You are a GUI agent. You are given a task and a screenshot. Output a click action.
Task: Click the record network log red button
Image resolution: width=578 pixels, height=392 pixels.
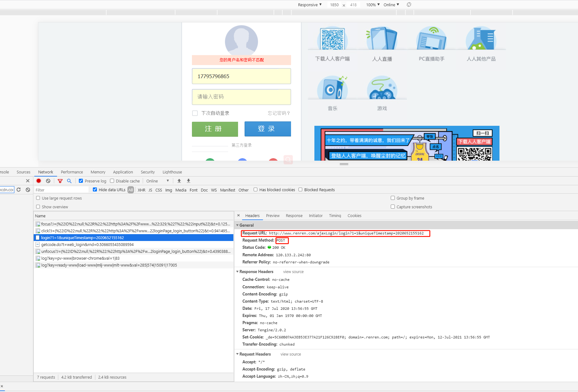pos(39,181)
